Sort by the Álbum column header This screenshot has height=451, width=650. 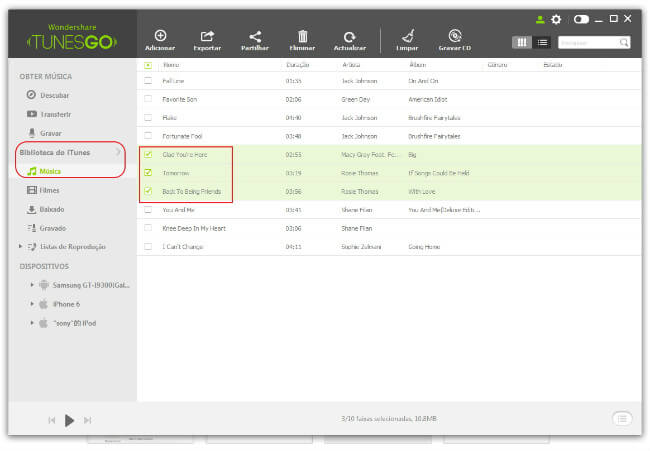[417, 65]
